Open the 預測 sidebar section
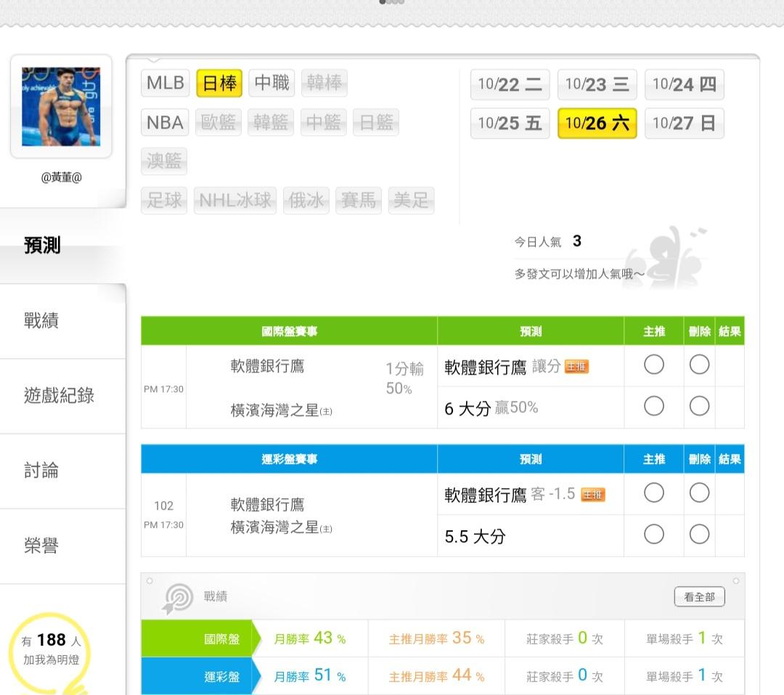This screenshot has width=784, height=695. (62, 245)
